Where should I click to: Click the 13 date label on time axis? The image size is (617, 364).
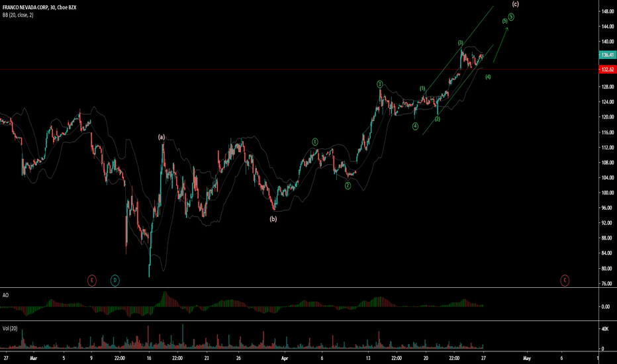point(368,358)
